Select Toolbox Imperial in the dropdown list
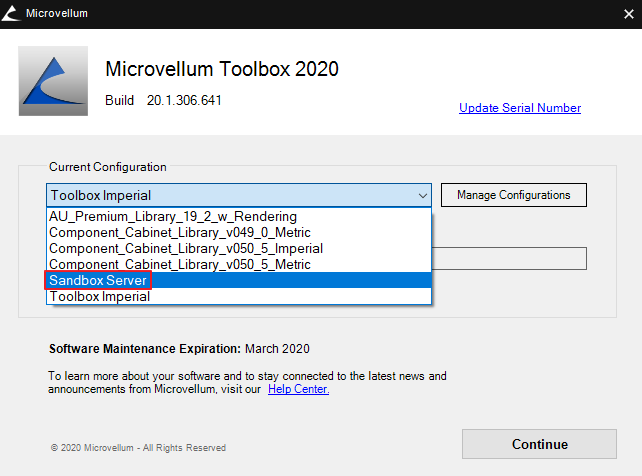Viewport: 642px width, 476px height. (x=239, y=296)
